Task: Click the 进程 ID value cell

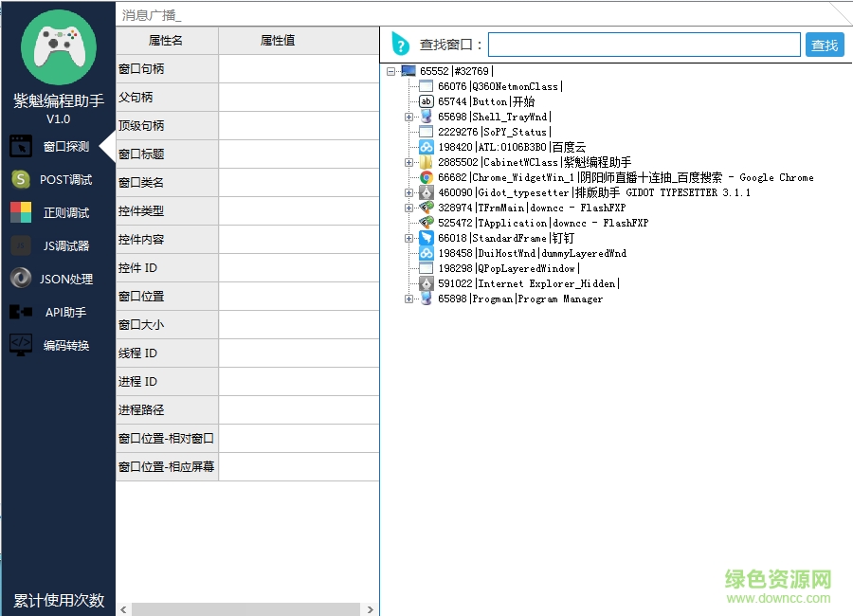Action: point(299,382)
